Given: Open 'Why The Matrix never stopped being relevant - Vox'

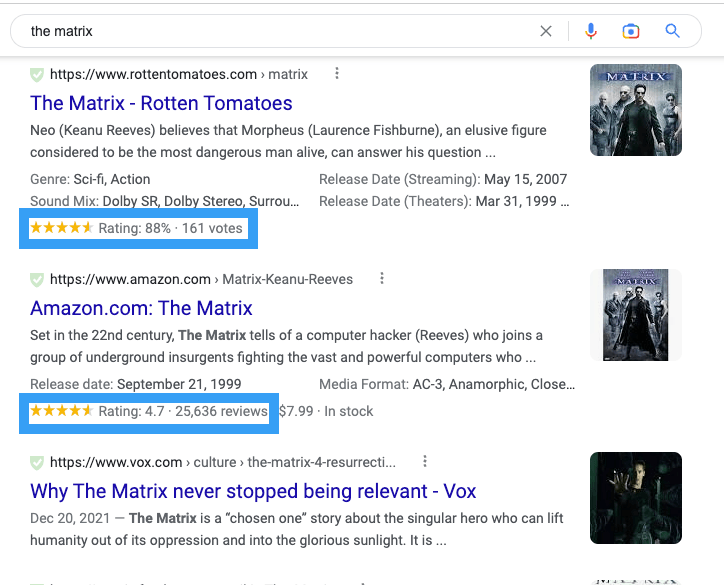Looking at the screenshot, I should coord(253,491).
